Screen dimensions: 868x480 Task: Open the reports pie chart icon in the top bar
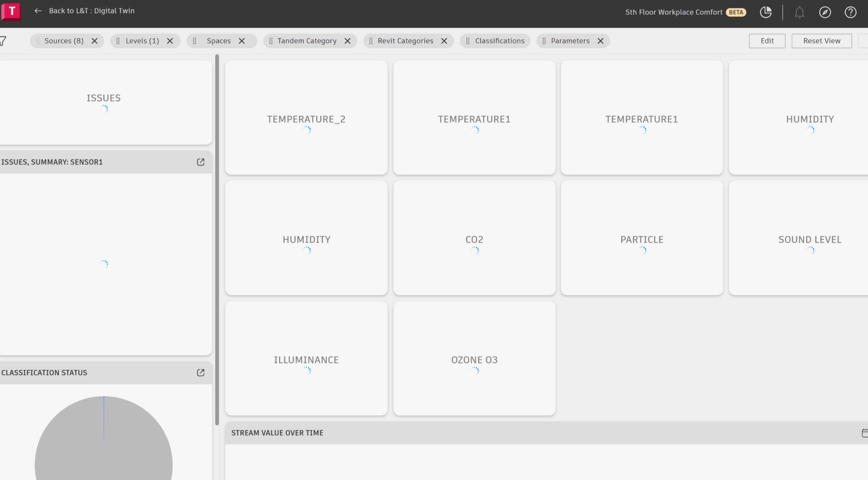(x=766, y=12)
